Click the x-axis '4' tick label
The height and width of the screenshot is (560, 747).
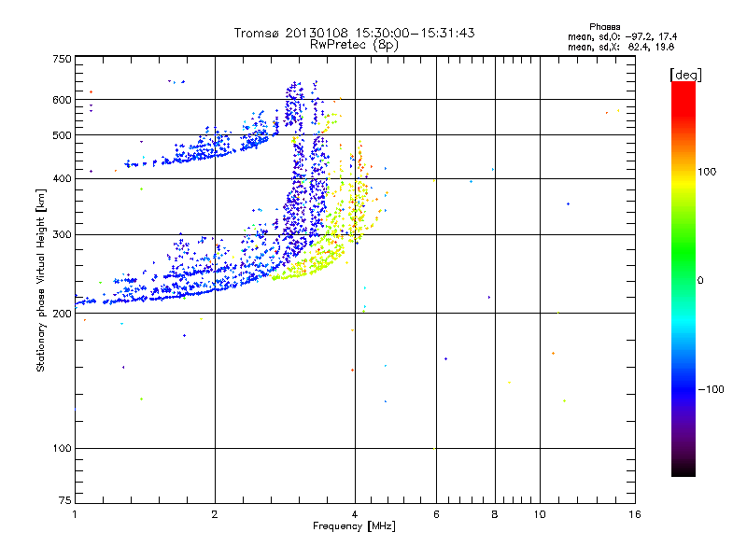[x=355, y=514]
